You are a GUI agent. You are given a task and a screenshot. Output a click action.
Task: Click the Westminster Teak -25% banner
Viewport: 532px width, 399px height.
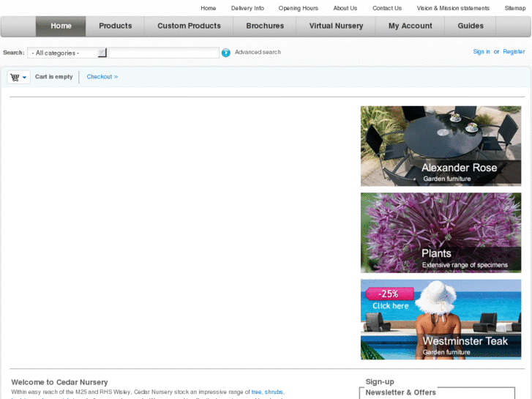(441, 319)
